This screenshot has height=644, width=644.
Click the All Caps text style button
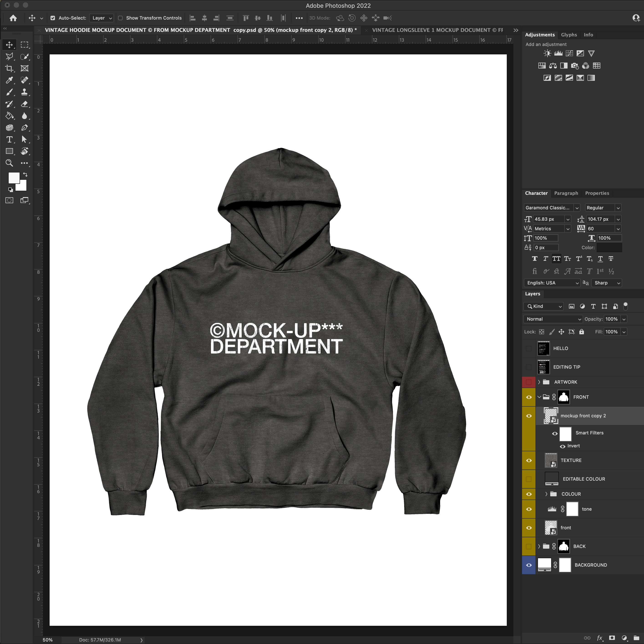click(556, 259)
